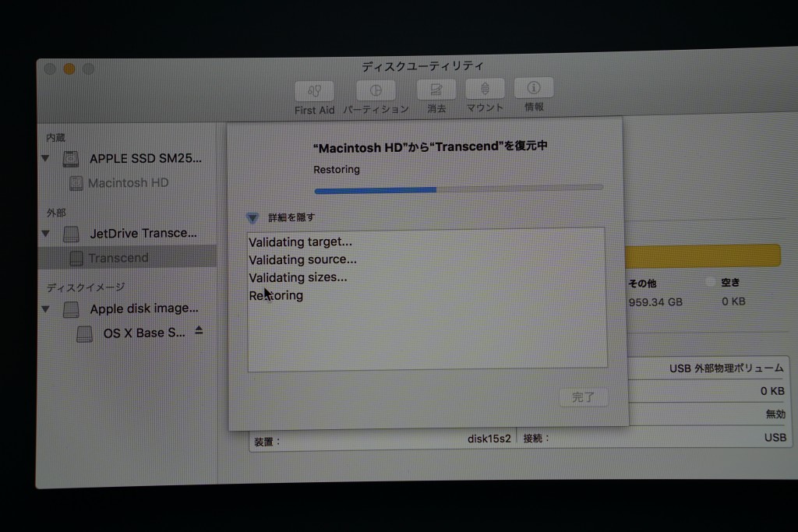
Task: Eject the OS X Base System volume
Action: click(199, 330)
